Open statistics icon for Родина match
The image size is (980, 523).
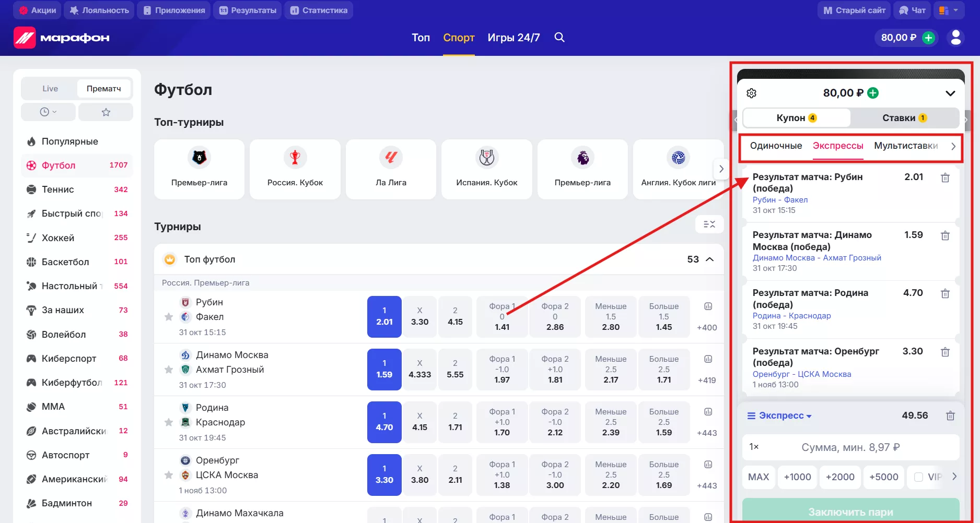(708, 412)
